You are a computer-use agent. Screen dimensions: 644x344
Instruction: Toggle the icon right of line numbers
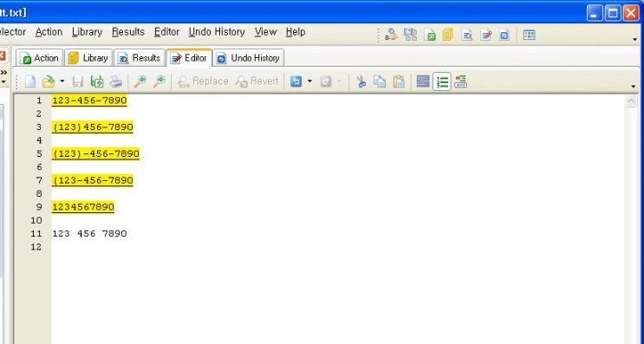coord(461,81)
